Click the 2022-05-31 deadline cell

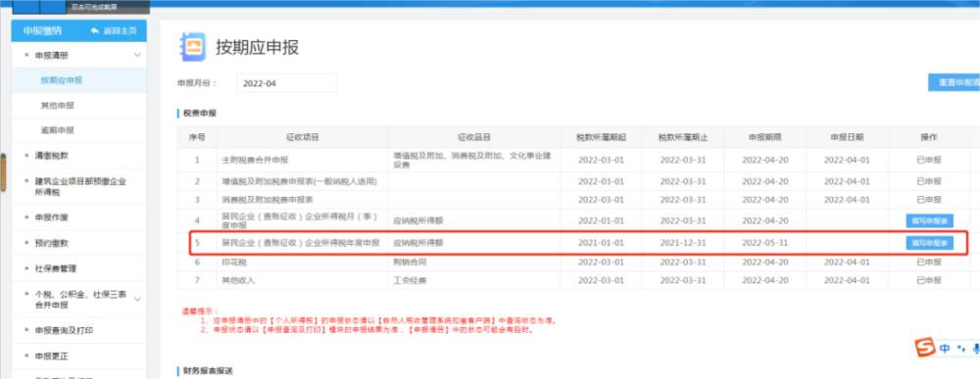point(765,242)
